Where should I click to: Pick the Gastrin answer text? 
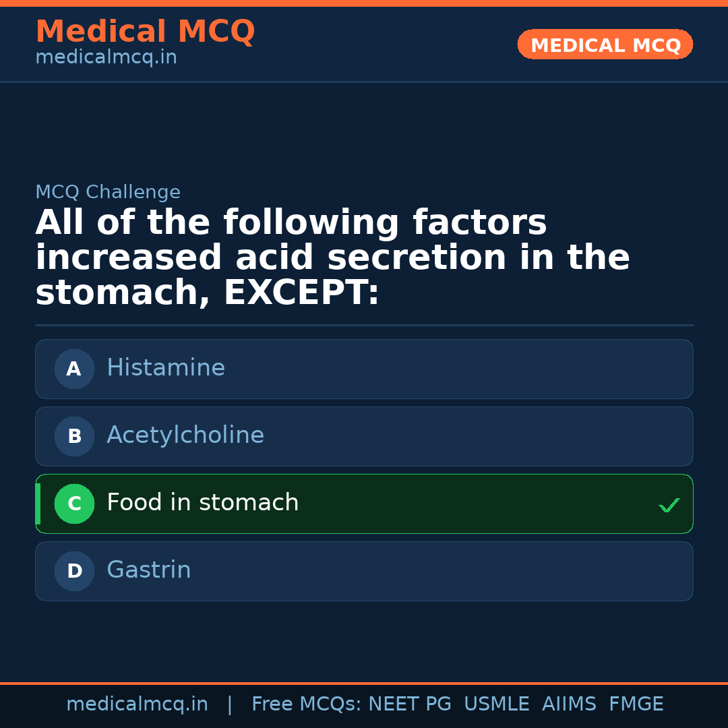click(x=149, y=570)
